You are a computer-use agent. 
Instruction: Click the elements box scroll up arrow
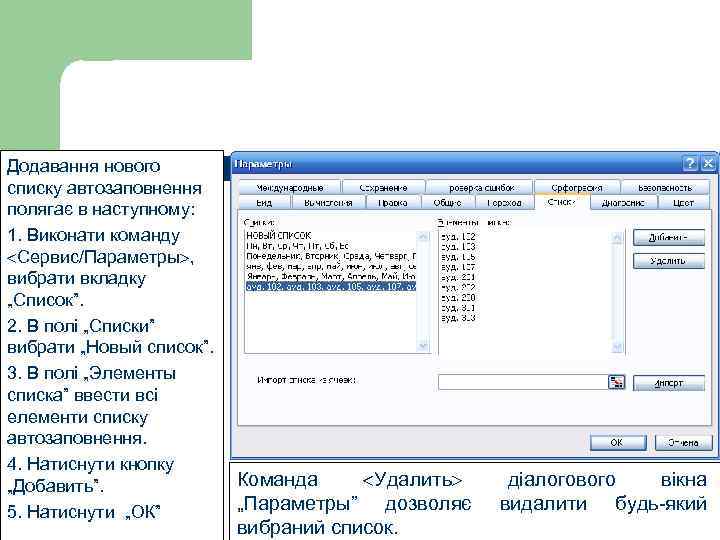click(x=618, y=237)
